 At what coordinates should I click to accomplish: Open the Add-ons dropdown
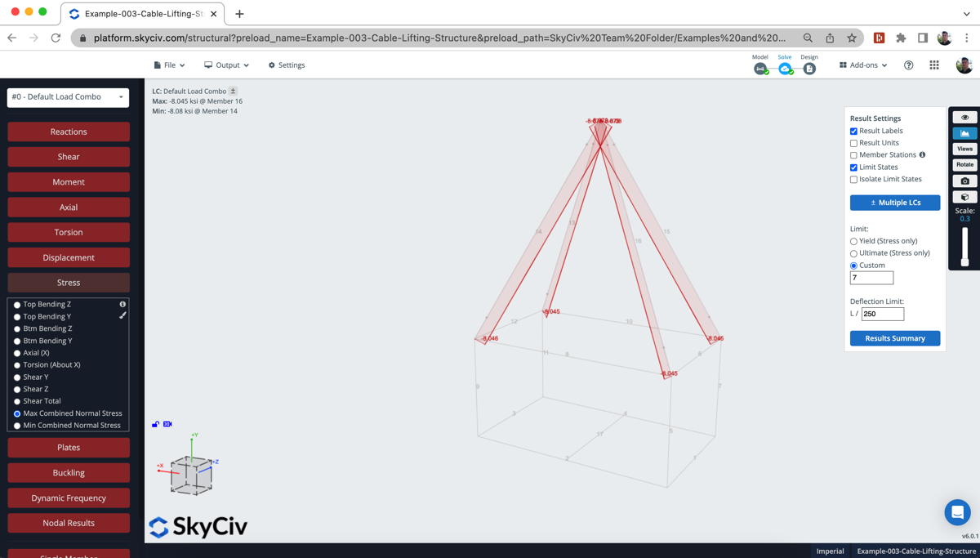[862, 65]
